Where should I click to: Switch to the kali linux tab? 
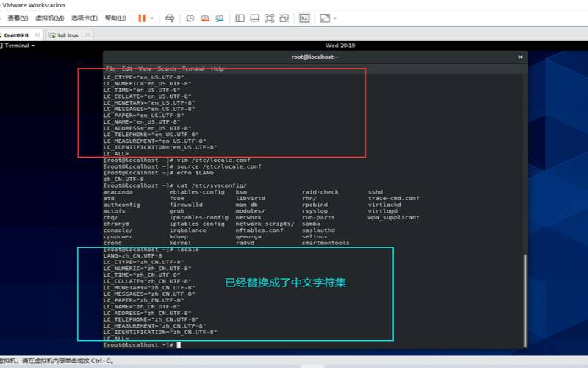click(x=68, y=35)
